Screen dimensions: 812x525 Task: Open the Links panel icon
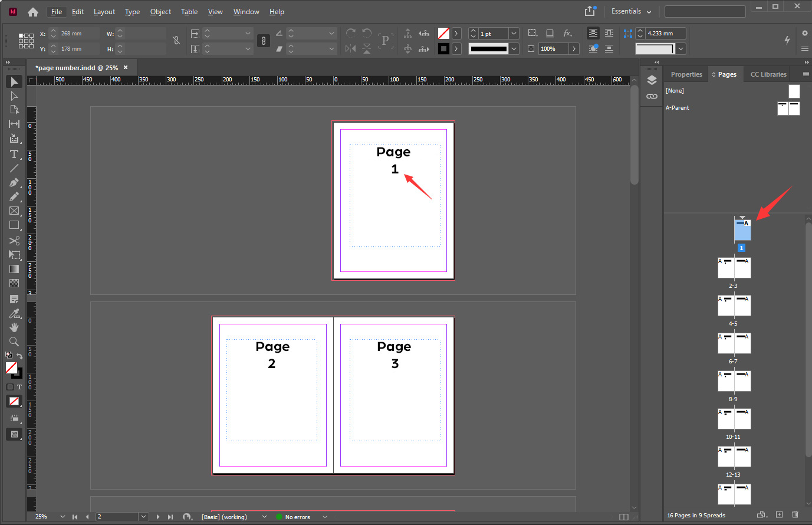point(652,96)
